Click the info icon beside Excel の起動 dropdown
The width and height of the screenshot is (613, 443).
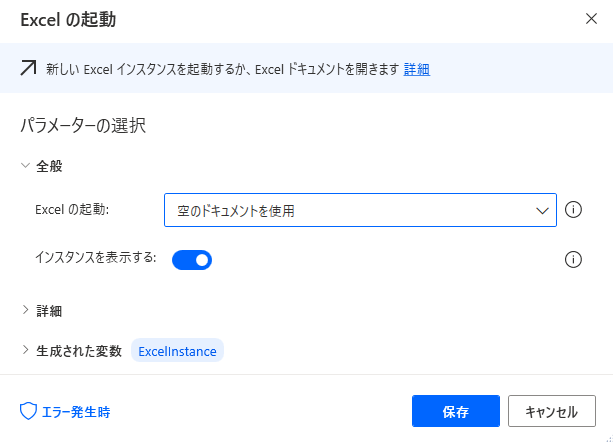coord(573,210)
